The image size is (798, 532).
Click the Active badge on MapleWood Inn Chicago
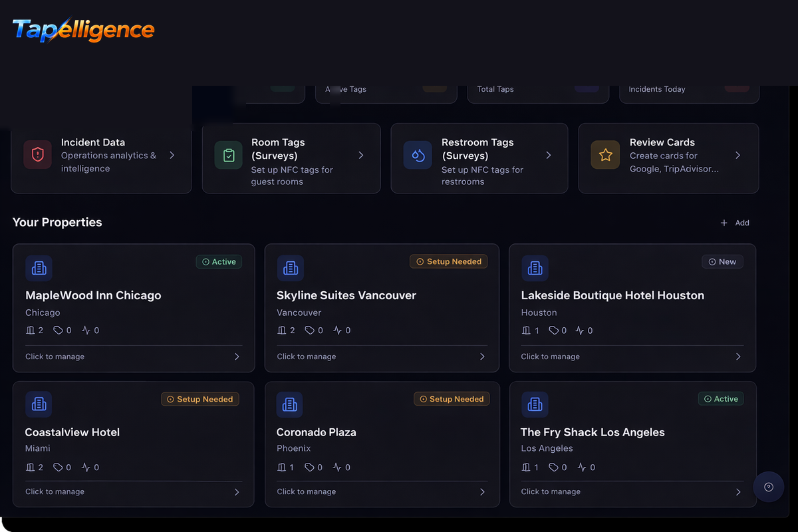click(219, 262)
